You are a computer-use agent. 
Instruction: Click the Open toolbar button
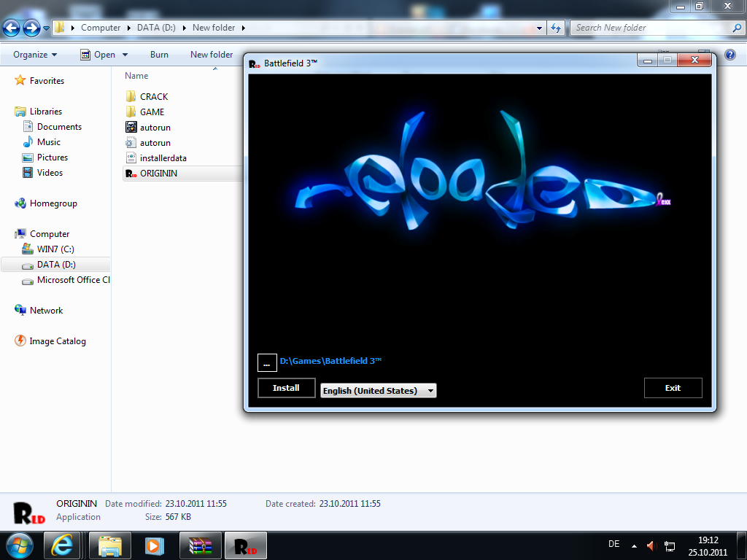pyautogui.click(x=98, y=54)
